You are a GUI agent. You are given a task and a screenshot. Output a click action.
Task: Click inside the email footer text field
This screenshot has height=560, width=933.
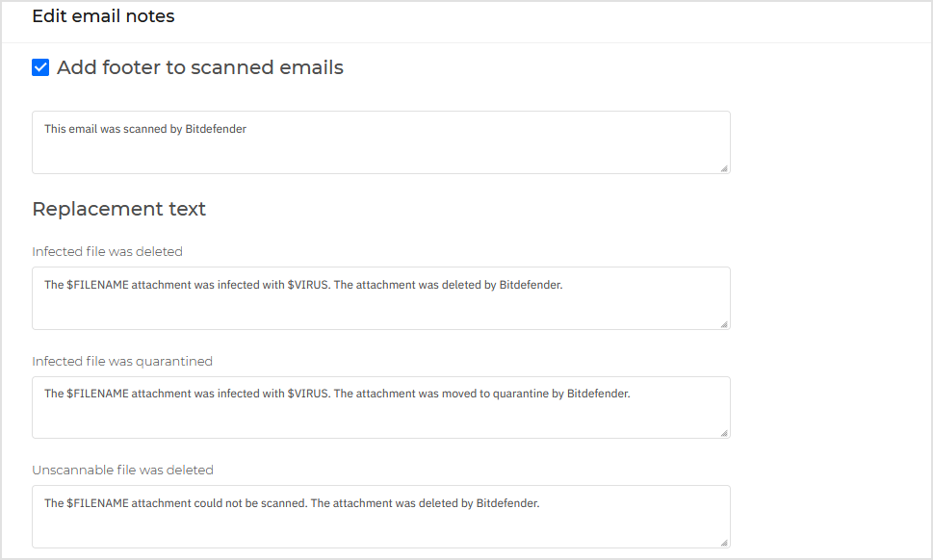380,141
